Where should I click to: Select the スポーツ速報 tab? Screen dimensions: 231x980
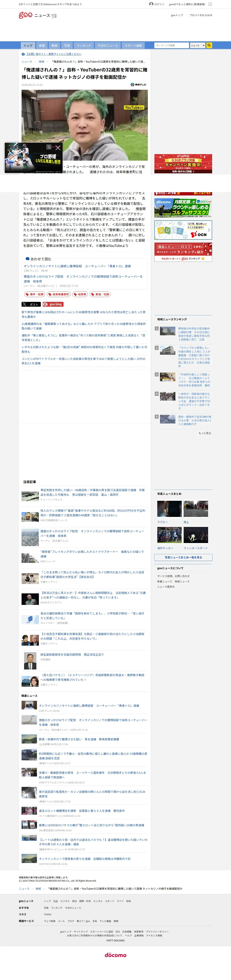tap(133, 45)
